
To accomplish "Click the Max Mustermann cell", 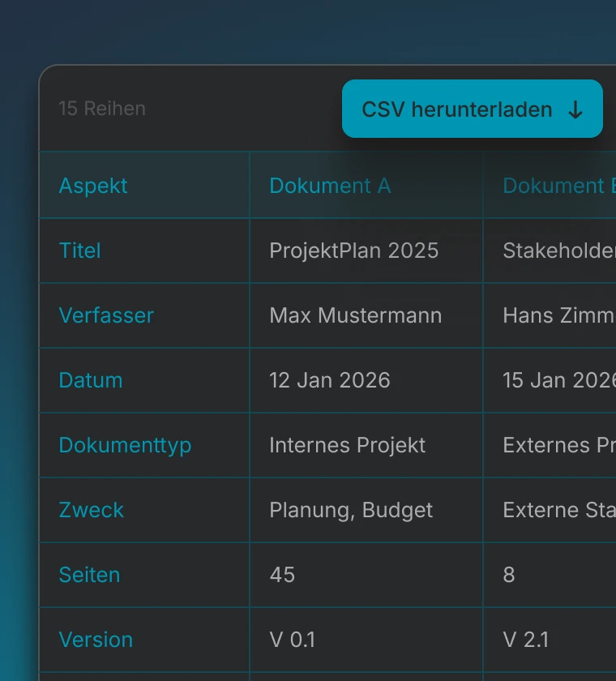I will pos(356,315).
